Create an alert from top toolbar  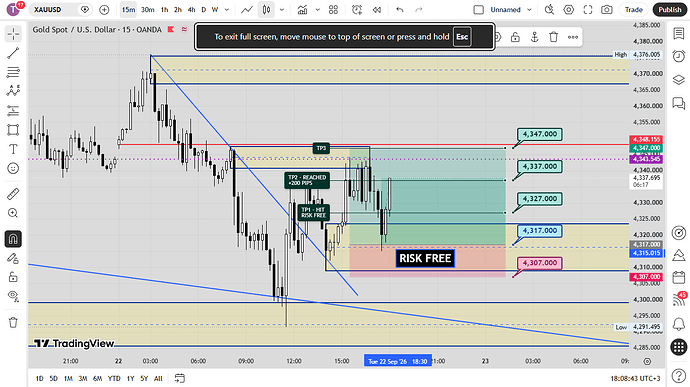357,9
